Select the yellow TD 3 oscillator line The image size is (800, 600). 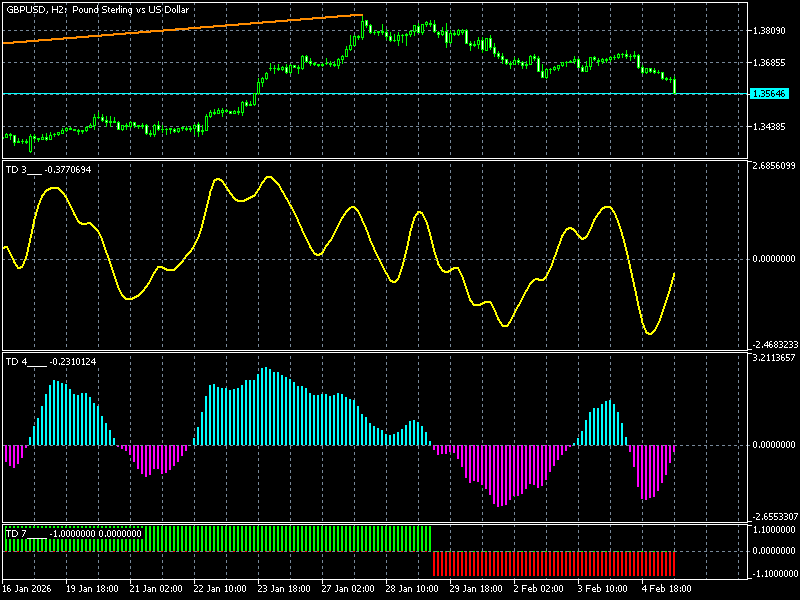339,255
